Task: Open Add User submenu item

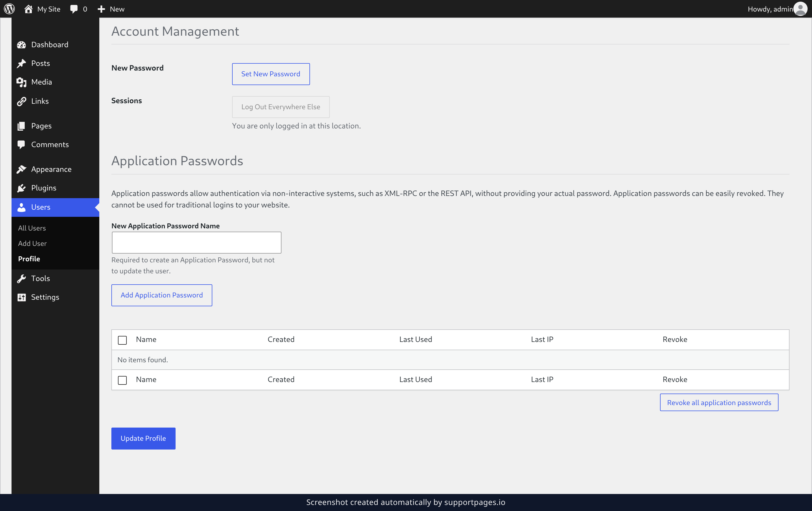Action: pyautogui.click(x=32, y=243)
